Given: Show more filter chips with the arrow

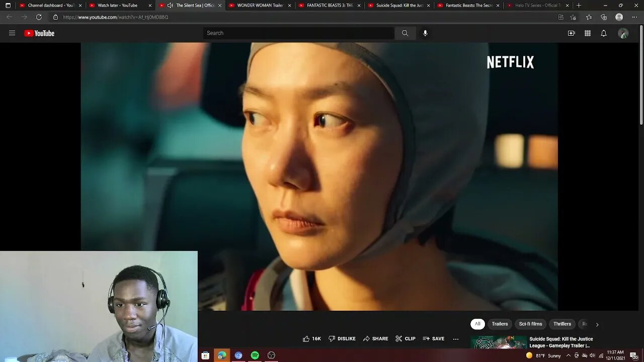Looking at the screenshot, I should click(x=597, y=325).
